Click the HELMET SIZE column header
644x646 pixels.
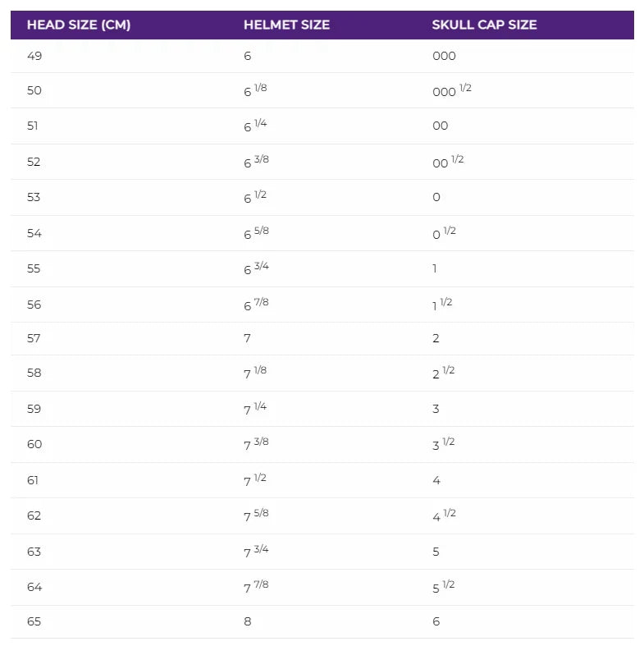click(x=286, y=25)
